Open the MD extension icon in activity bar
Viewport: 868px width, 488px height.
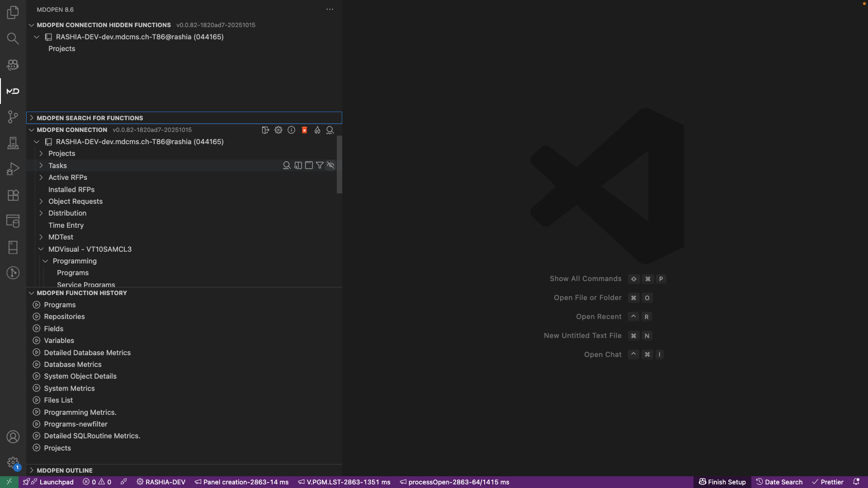pyautogui.click(x=13, y=91)
